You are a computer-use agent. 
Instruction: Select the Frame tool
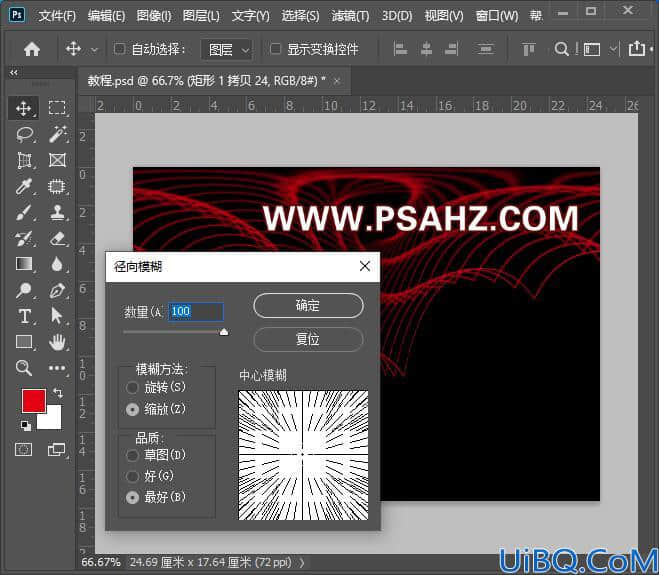point(57,160)
